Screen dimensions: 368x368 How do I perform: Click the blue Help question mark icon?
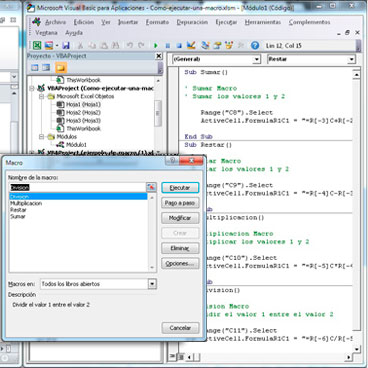click(255, 45)
